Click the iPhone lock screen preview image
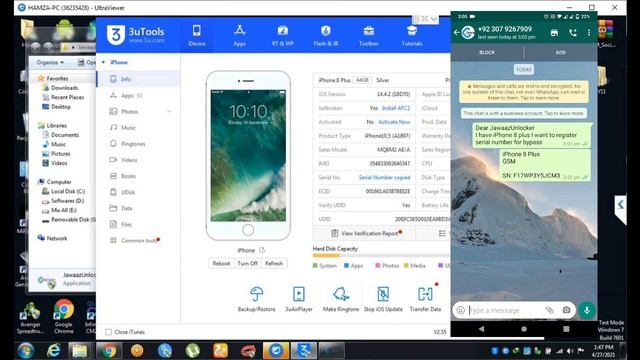This screenshot has height=360, width=640. tap(248, 156)
